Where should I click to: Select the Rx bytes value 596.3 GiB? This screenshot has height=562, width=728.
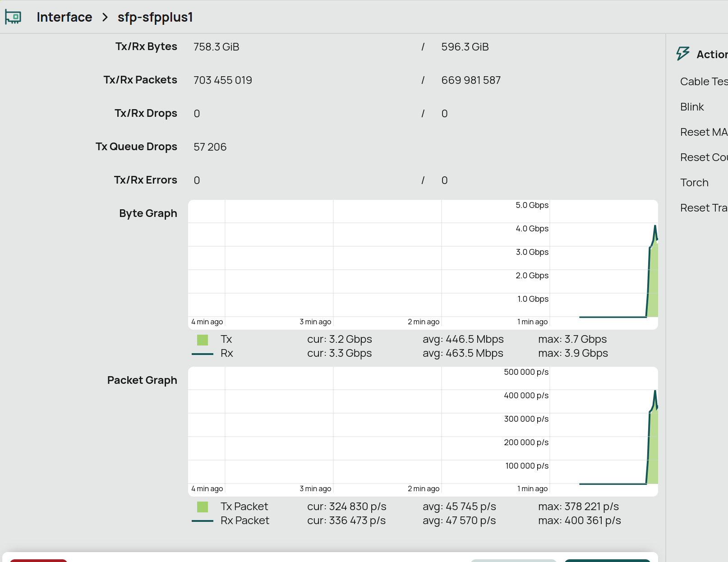tap(465, 47)
